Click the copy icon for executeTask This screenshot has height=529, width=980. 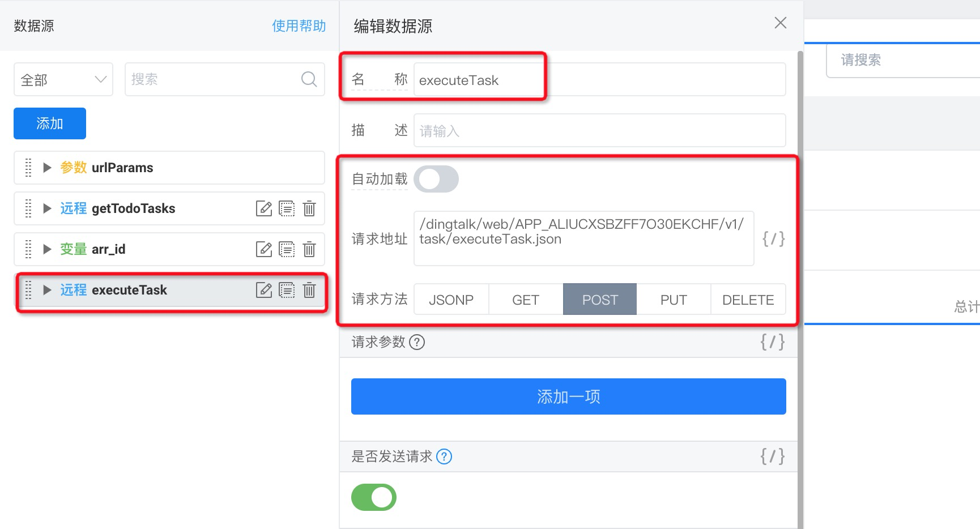[x=287, y=290]
